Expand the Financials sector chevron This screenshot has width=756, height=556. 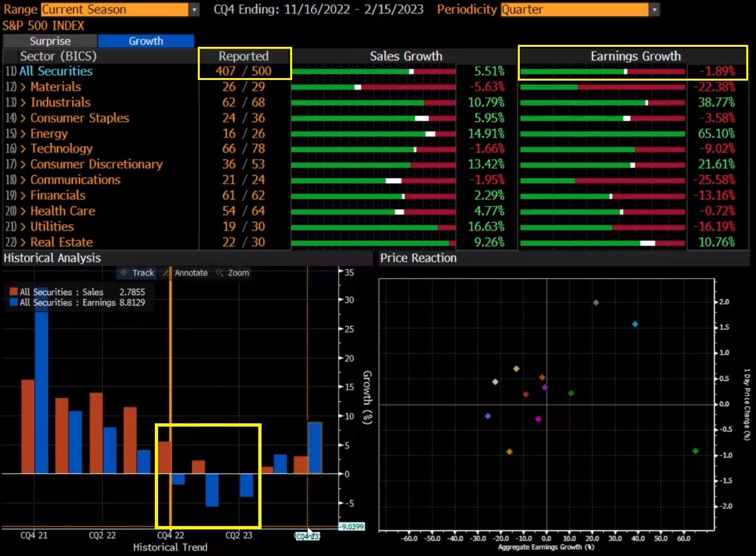[x=23, y=196]
